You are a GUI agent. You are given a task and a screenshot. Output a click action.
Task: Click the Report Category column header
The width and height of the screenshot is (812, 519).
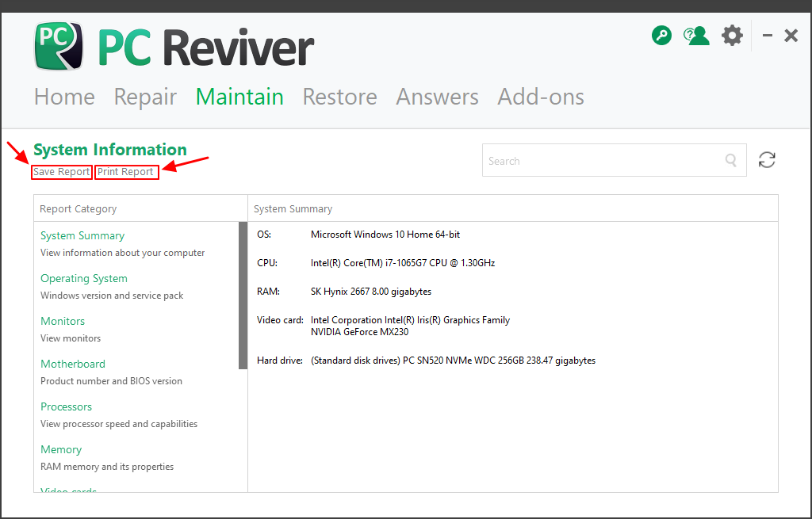click(x=79, y=208)
